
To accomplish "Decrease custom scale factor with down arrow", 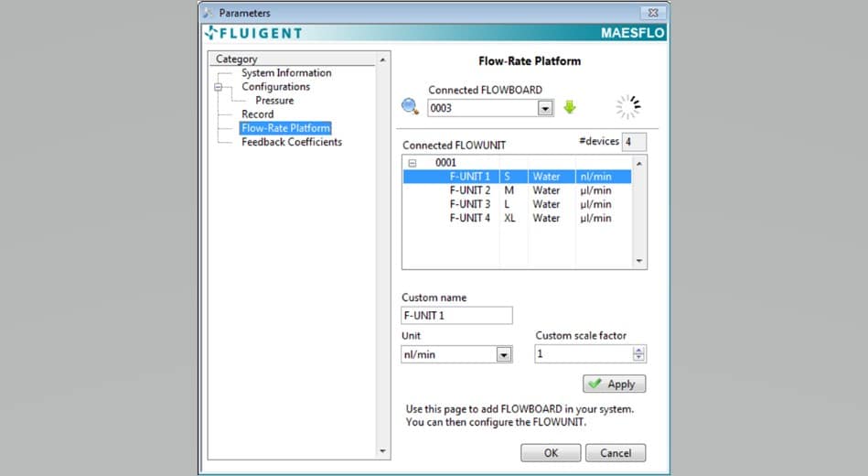I will pyautogui.click(x=638, y=358).
